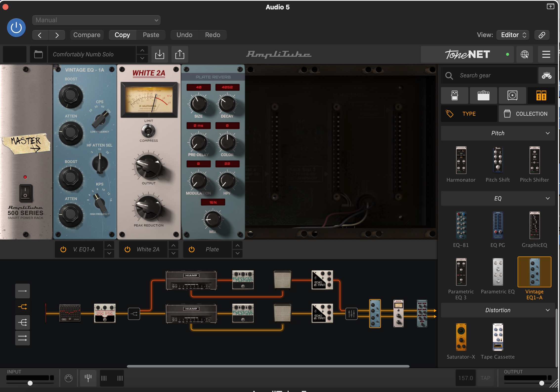Image resolution: width=560 pixels, height=392 pixels.
Task: Select the parallel lines signal routing
Action: tap(22, 338)
